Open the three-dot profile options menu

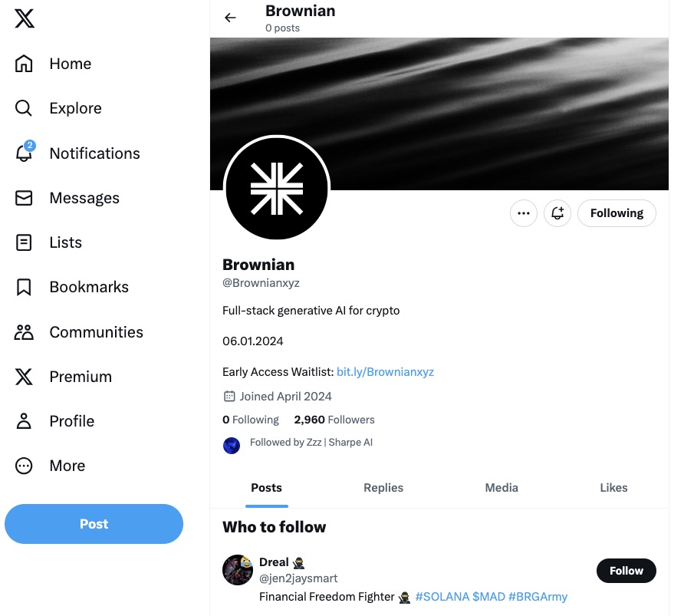coord(524,213)
